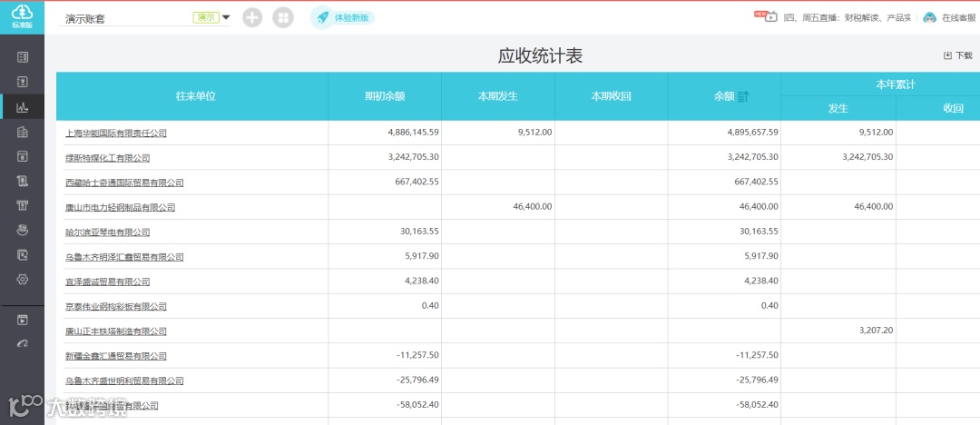The height and width of the screenshot is (425, 980).
Task: Click the NEW live broadcast TV icon
Action: (766, 16)
